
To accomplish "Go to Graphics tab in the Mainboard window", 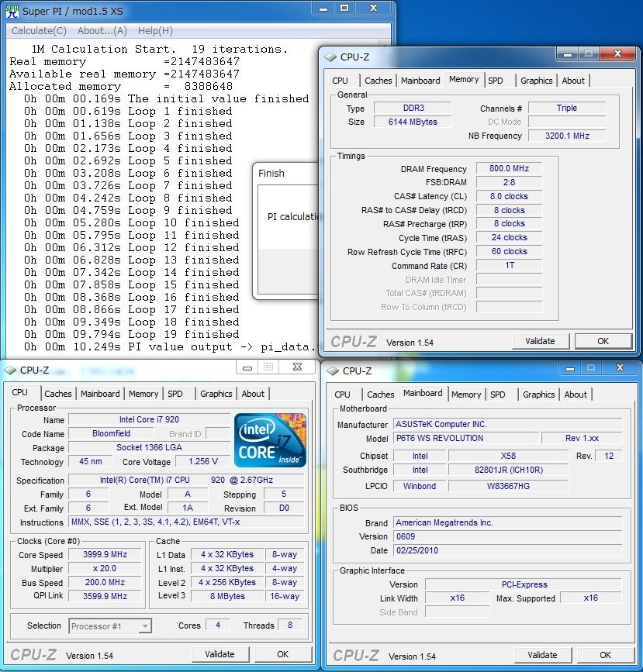I will [x=538, y=395].
